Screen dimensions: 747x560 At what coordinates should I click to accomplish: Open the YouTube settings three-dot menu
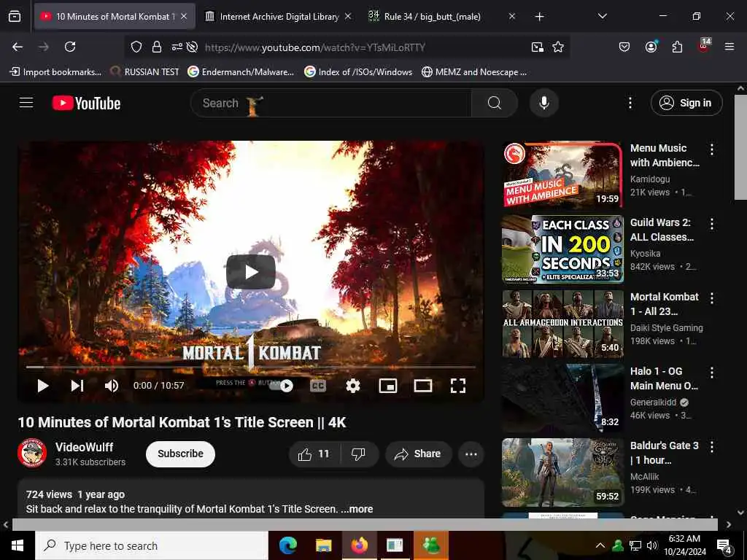pyautogui.click(x=630, y=103)
